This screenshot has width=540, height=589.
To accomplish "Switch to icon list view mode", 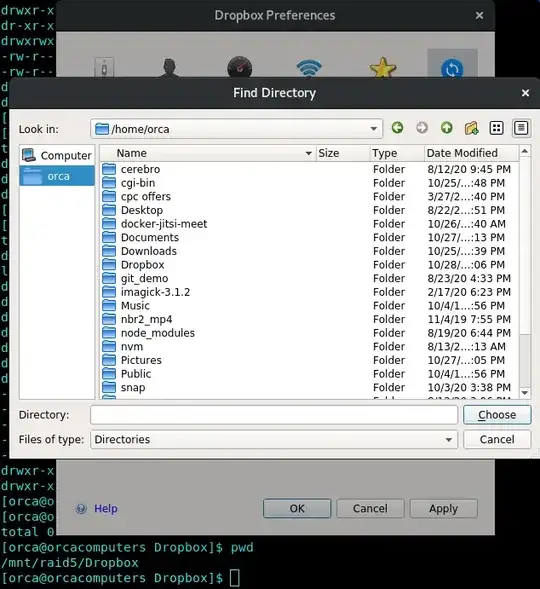I will point(496,128).
